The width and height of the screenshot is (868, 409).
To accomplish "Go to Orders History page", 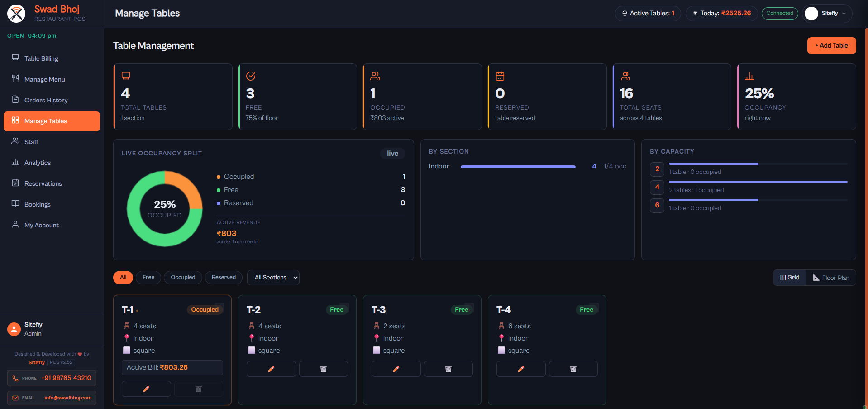I will tap(46, 100).
